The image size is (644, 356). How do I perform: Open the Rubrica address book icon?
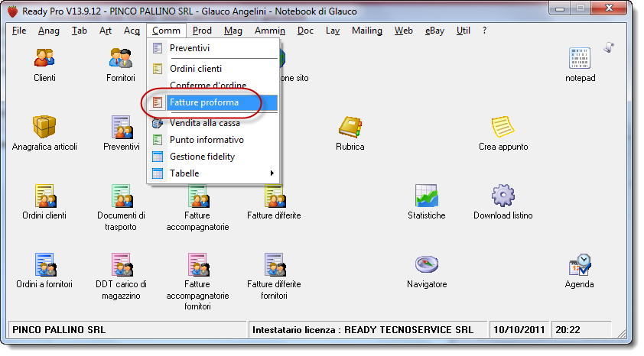point(350,127)
